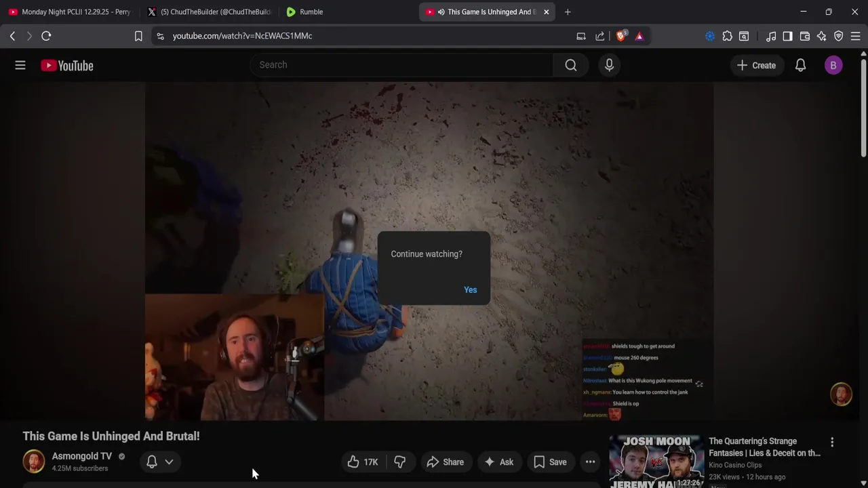
Task: Search with voice microphone button
Action: click(609, 65)
